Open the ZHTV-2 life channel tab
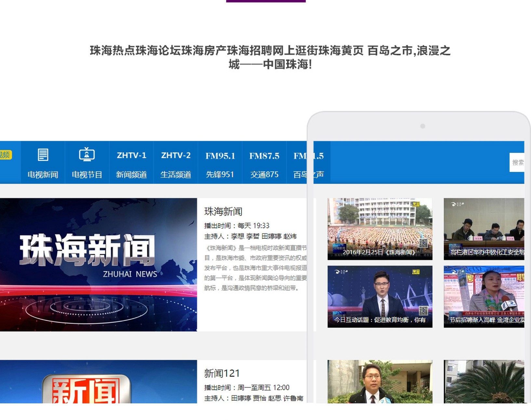The height and width of the screenshot is (420, 531). [x=176, y=164]
